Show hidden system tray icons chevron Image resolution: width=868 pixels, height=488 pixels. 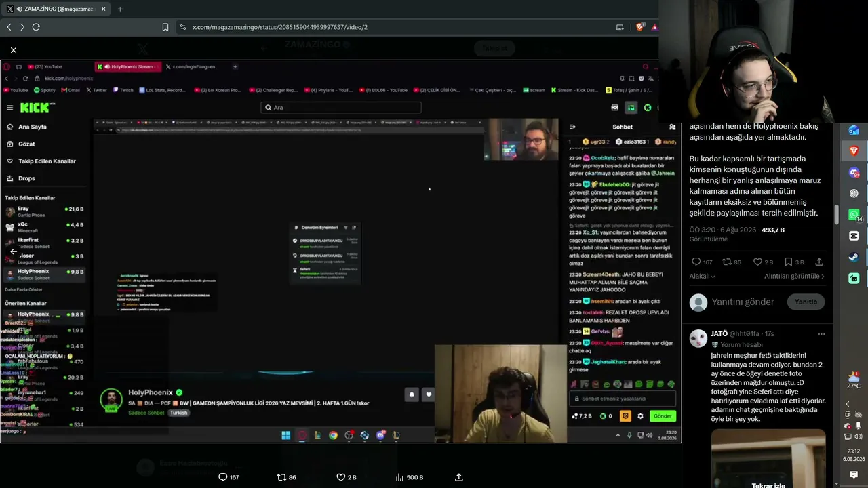847,404
